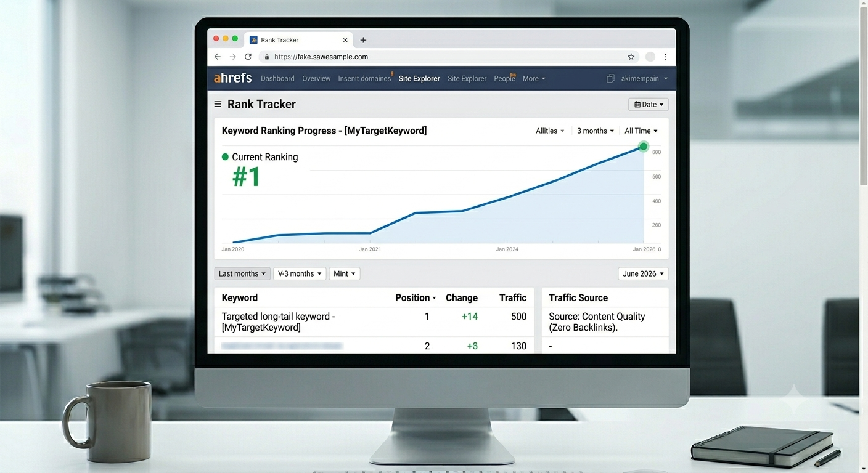Expand the More navbar dropdown
Image resolution: width=868 pixels, height=473 pixels.
(x=534, y=79)
